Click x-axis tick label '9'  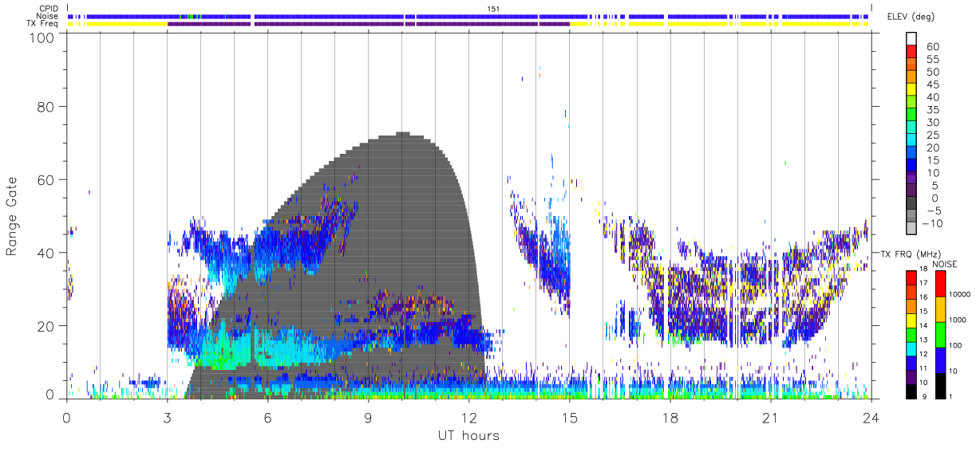(368, 418)
